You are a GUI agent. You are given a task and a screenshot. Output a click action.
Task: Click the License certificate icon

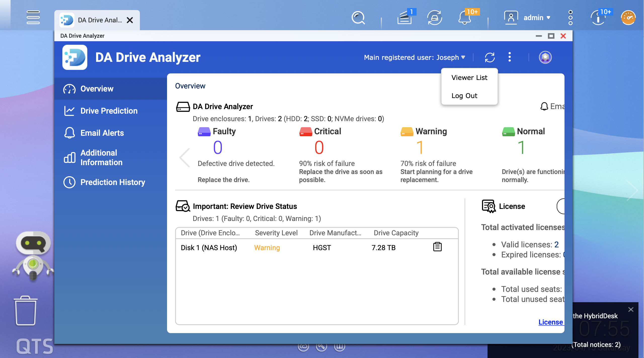pyautogui.click(x=489, y=206)
